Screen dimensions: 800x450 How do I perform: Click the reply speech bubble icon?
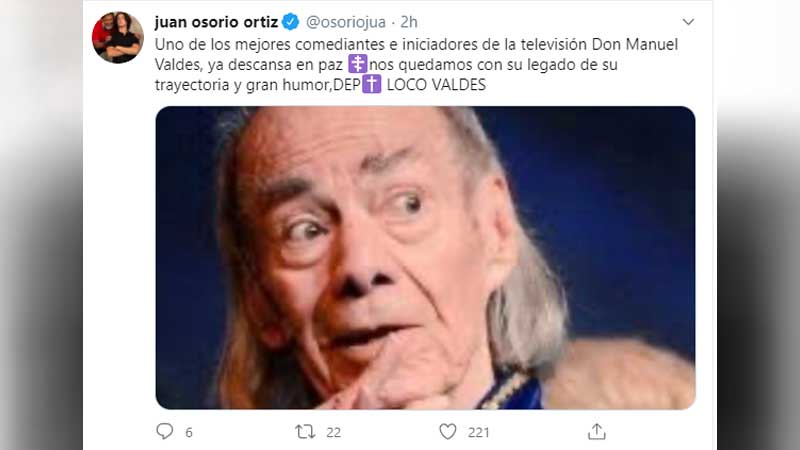click(164, 432)
